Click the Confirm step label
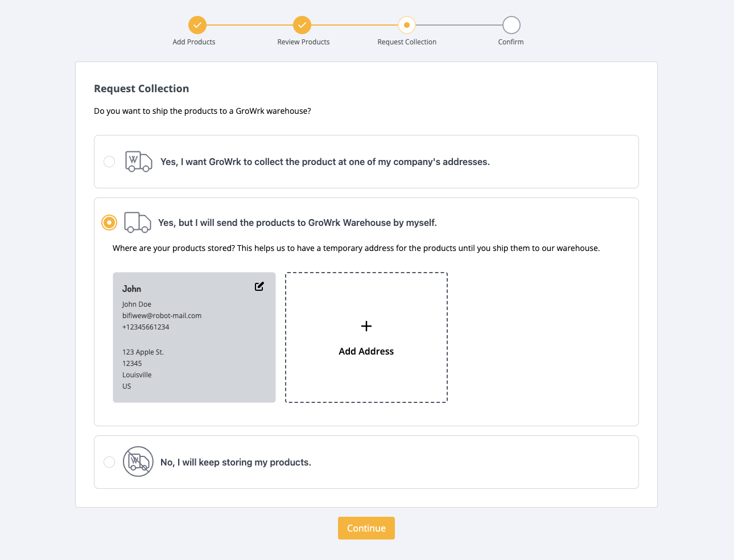The image size is (734, 560). click(511, 42)
